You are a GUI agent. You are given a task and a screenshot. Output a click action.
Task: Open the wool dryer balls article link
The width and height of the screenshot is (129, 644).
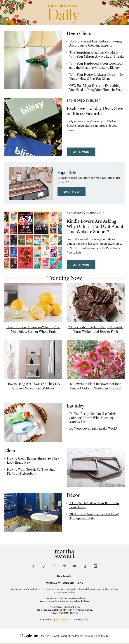(x=93, y=429)
